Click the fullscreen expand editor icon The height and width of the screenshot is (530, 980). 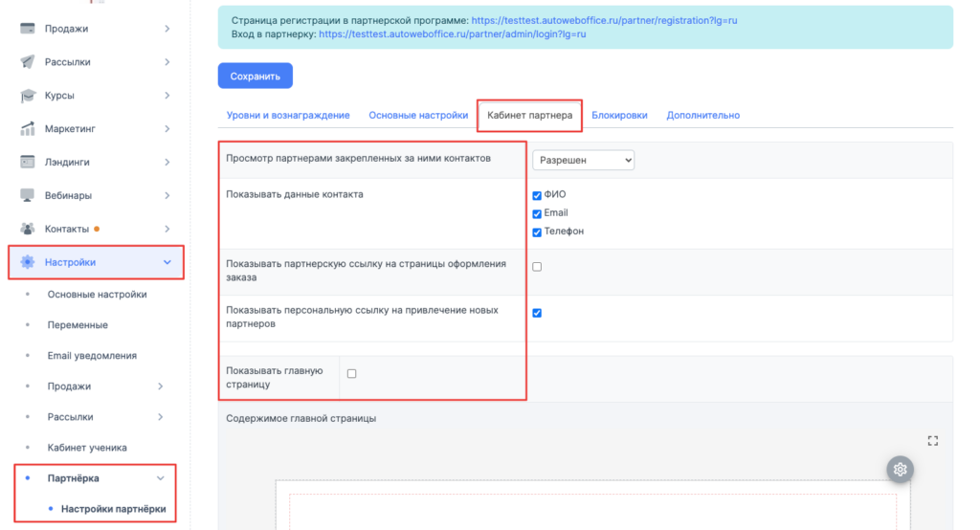click(933, 440)
